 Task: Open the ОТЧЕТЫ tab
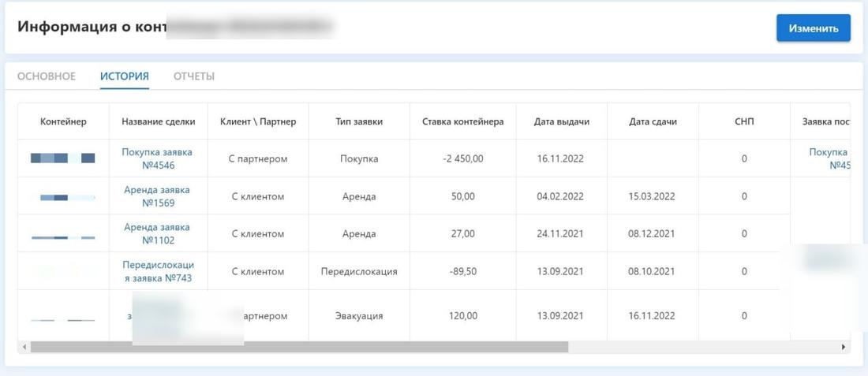click(x=194, y=76)
